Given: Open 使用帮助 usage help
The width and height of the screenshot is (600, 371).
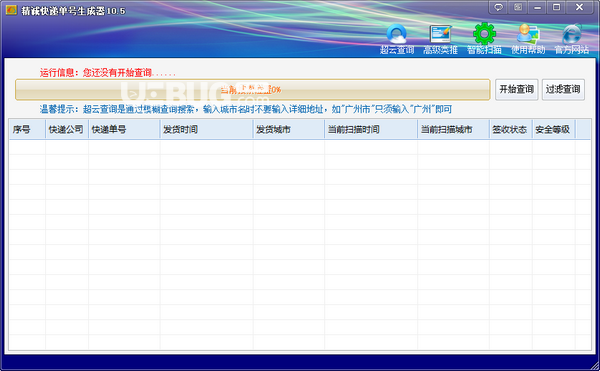Looking at the screenshot, I should click(x=528, y=39).
